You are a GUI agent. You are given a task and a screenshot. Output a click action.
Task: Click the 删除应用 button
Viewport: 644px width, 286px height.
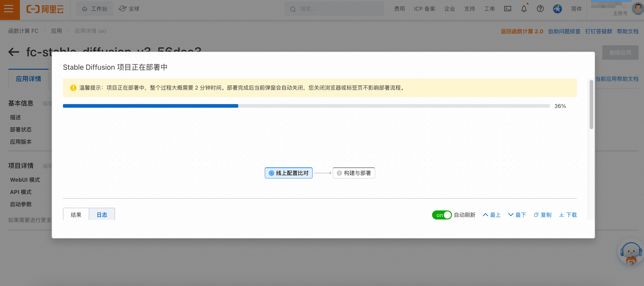(x=620, y=52)
